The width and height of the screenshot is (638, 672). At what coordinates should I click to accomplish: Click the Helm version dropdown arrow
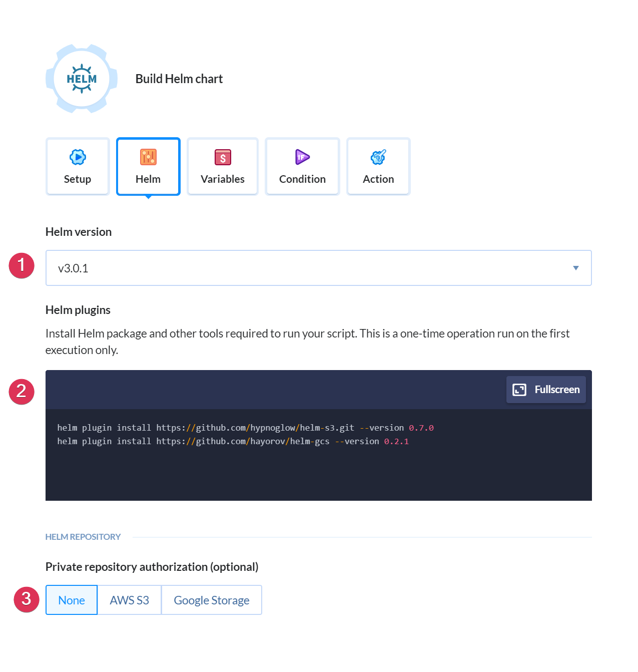pos(576,268)
